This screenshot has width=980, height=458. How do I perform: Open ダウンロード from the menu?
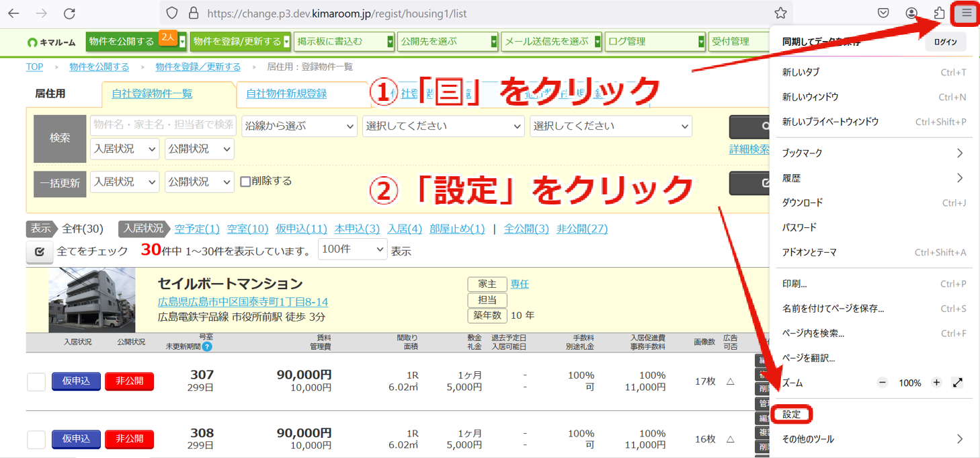(874, 202)
